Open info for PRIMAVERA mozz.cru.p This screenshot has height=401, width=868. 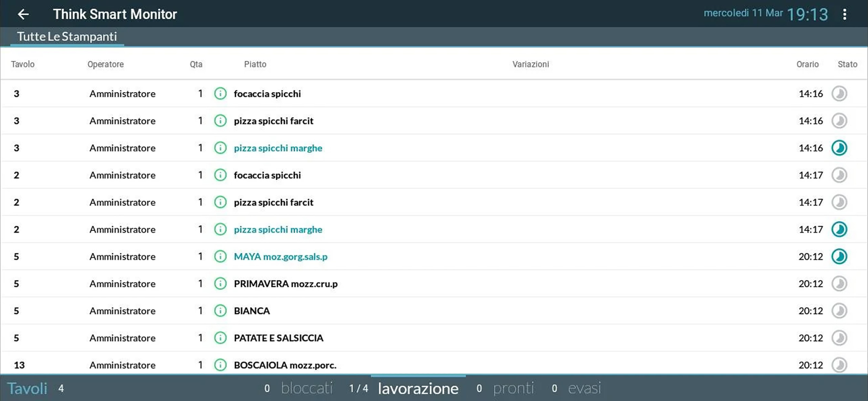(220, 284)
